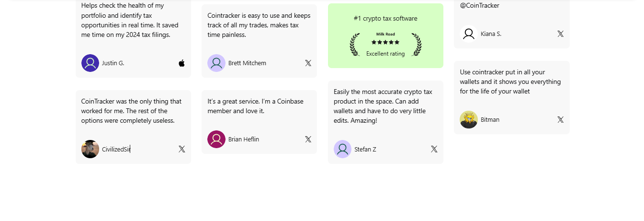The width and height of the screenshot is (644, 221).
Task: Click the Apple icon on Justin G.'s review
Action: [x=181, y=63]
